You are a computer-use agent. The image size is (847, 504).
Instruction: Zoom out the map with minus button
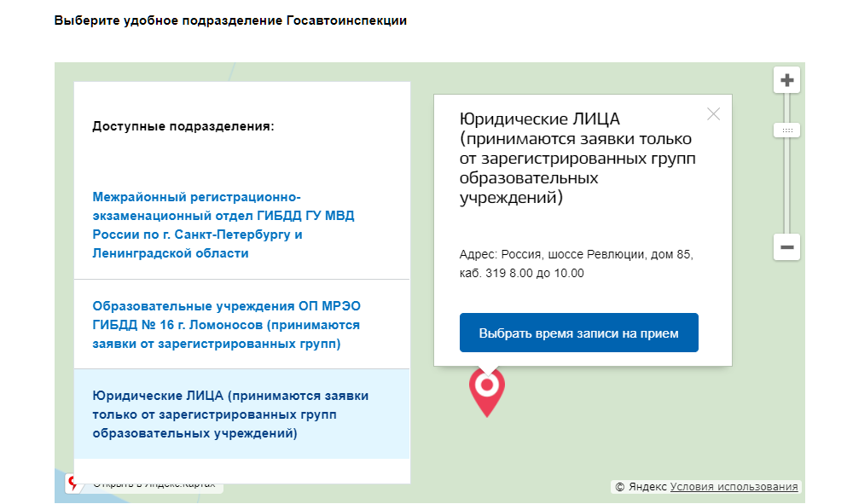(786, 247)
